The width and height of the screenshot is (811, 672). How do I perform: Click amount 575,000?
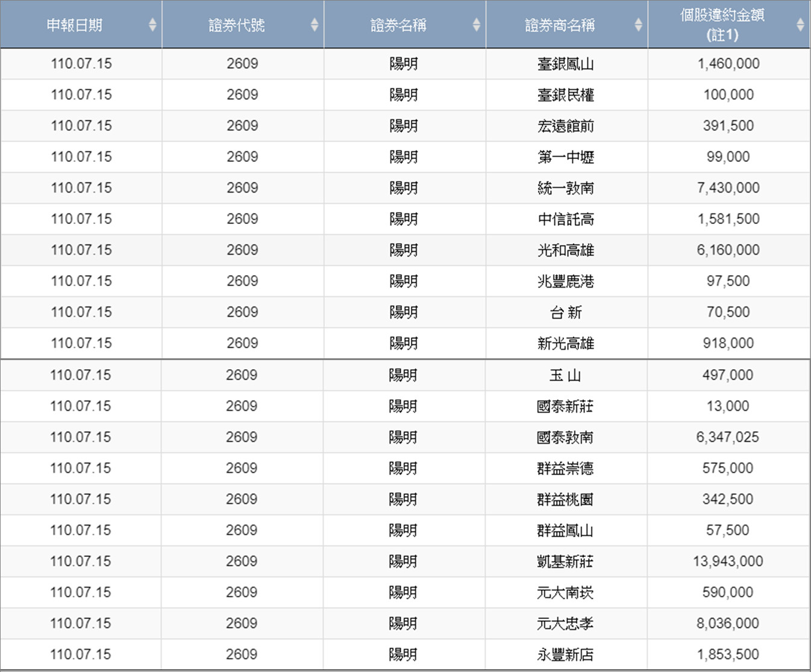[728, 468]
